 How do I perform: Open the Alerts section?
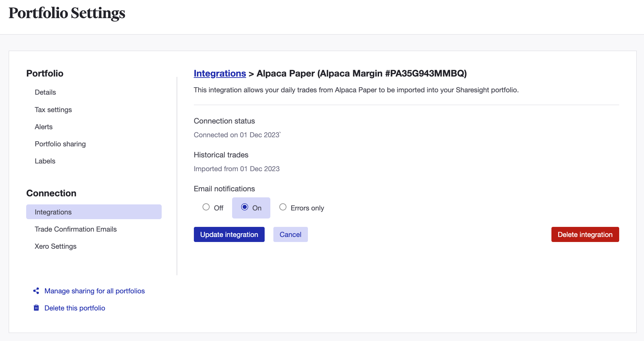(x=44, y=127)
